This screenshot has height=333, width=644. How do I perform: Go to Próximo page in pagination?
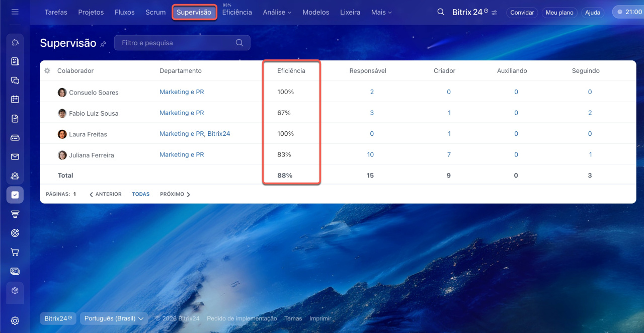click(x=175, y=194)
